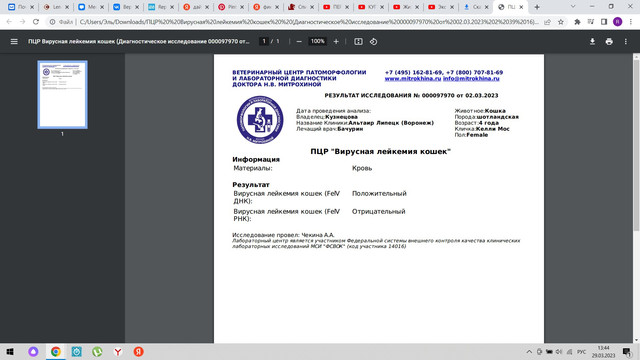The image size is (640, 360).
Task: Toggle the PDF sidebar menu icon
Action: 14,42
